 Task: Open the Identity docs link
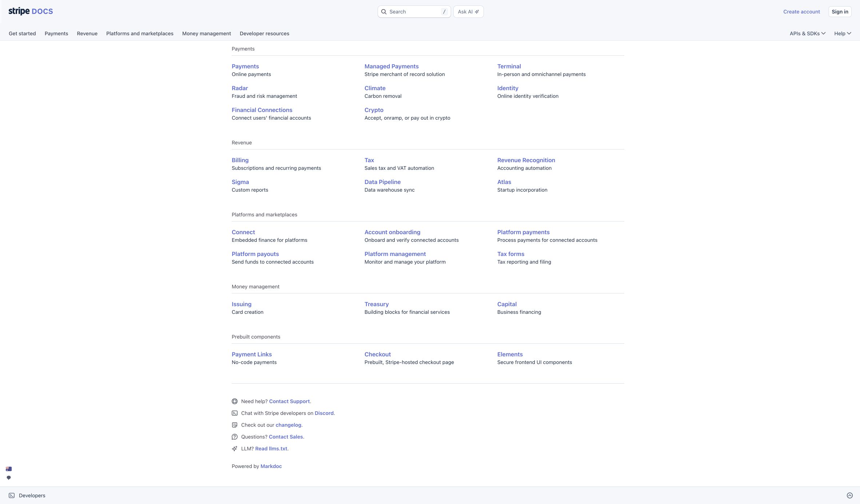[x=507, y=88]
